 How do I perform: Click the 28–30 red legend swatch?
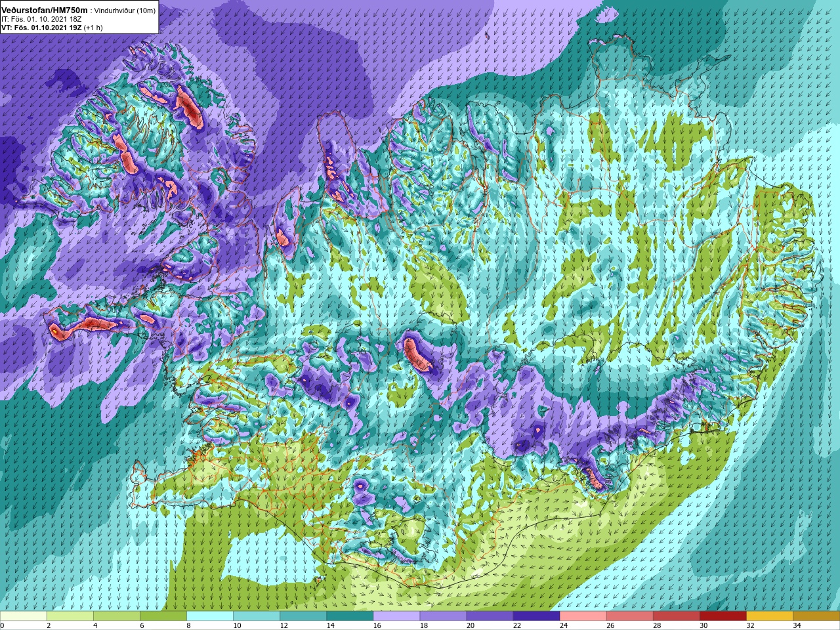click(x=676, y=616)
